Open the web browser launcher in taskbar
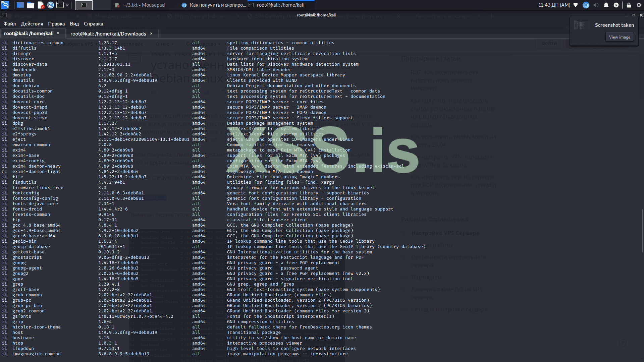644x362 pixels. tap(51, 5)
